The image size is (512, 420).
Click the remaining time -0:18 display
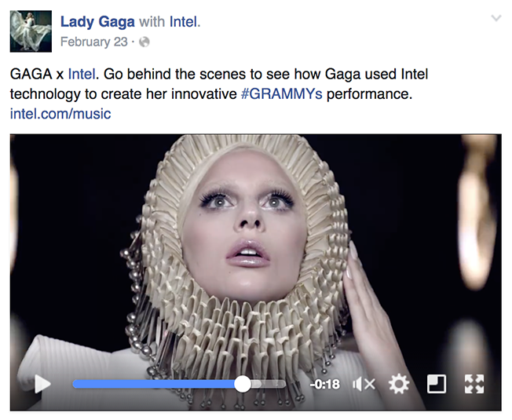coord(325,385)
